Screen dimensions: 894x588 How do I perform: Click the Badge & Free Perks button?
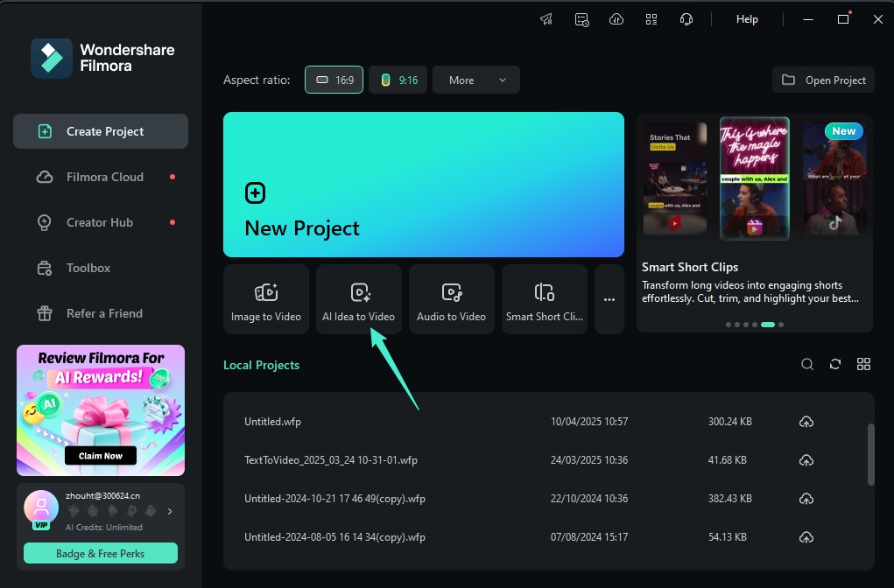(x=101, y=553)
